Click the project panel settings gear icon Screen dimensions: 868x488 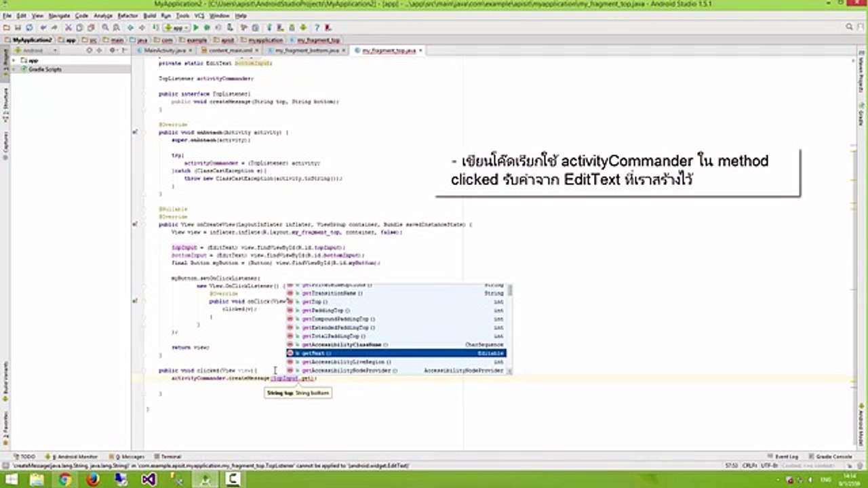click(x=112, y=50)
